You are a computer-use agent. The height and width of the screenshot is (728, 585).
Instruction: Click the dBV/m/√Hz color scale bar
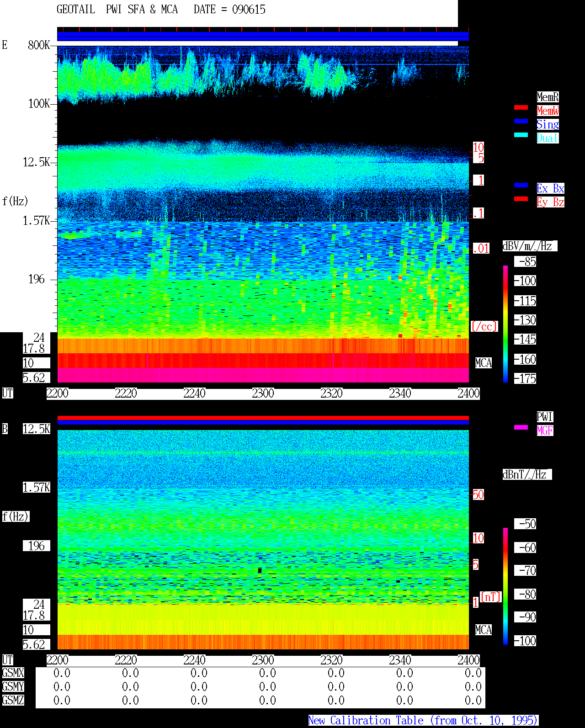(505, 324)
